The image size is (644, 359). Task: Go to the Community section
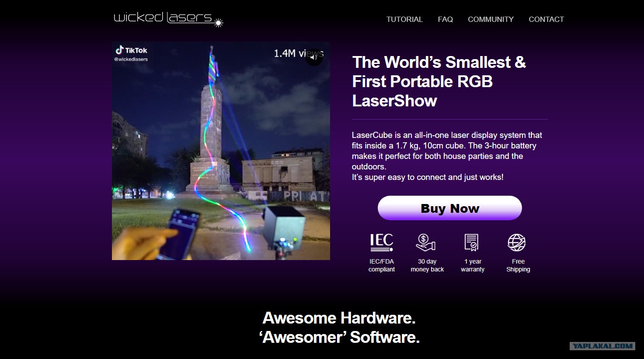click(491, 19)
